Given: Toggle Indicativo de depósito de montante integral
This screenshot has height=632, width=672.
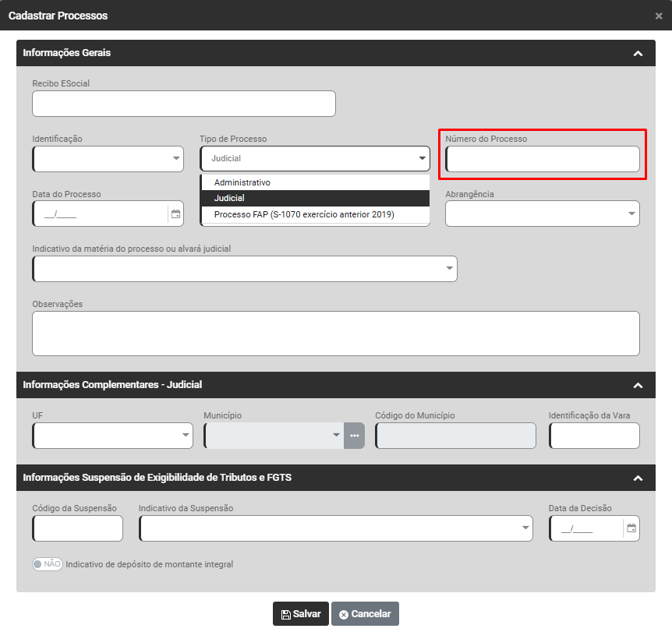Looking at the screenshot, I should point(48,564).
